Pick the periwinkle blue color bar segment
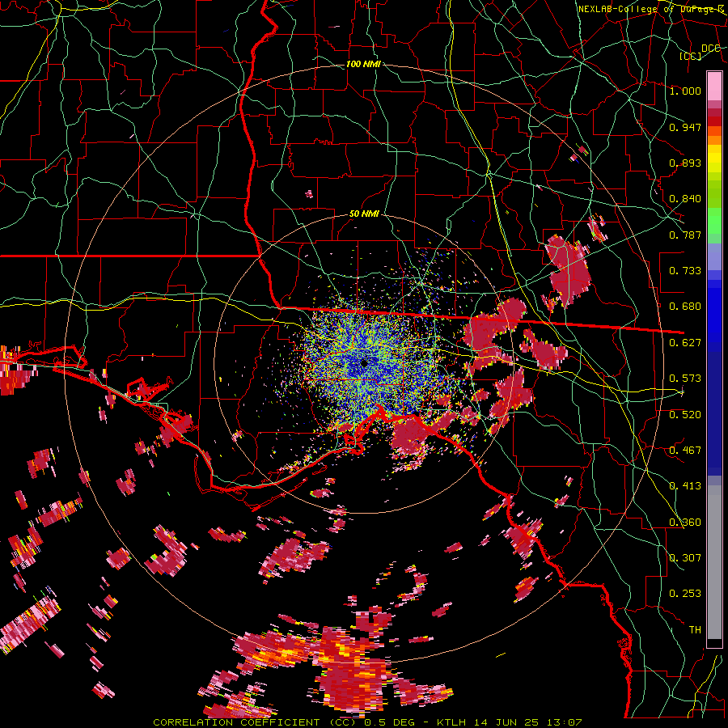 [714, 256]
